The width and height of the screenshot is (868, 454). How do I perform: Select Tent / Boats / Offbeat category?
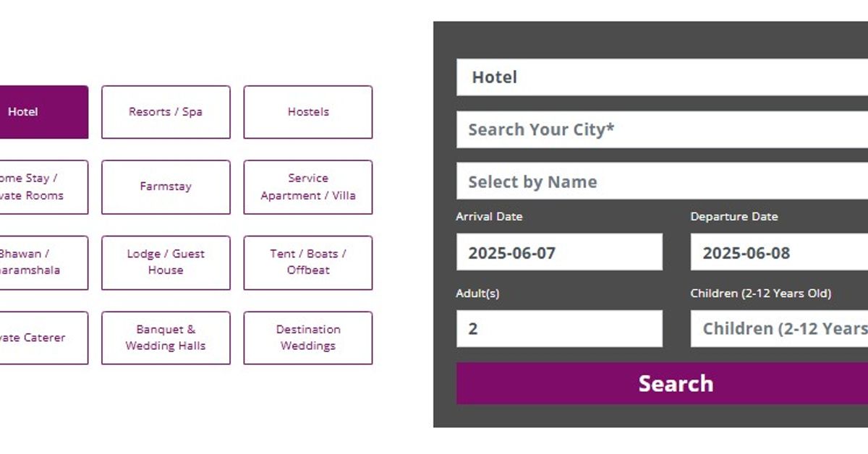coord(308,262)
